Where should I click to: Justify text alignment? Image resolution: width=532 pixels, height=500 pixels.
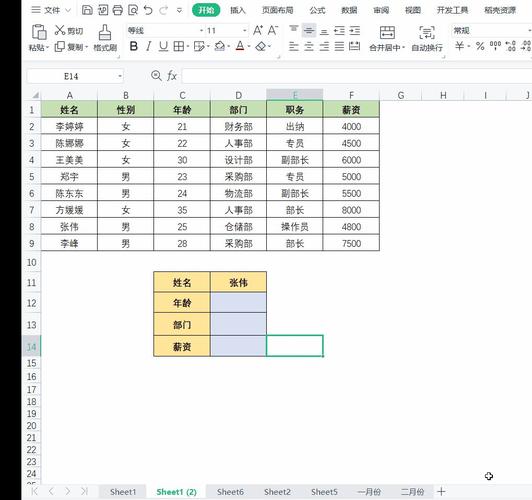click(339, 46)
